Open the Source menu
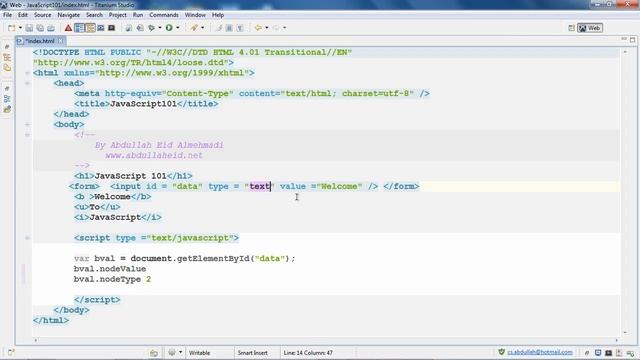Screen dimensions: 640x360 pos(42,15)
